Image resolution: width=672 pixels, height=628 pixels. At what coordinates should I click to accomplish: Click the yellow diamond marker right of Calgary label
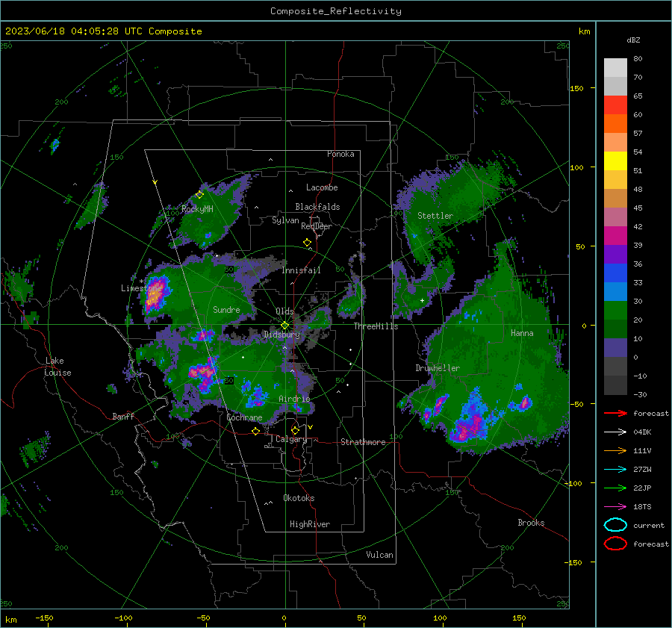(x=295, y=430)
